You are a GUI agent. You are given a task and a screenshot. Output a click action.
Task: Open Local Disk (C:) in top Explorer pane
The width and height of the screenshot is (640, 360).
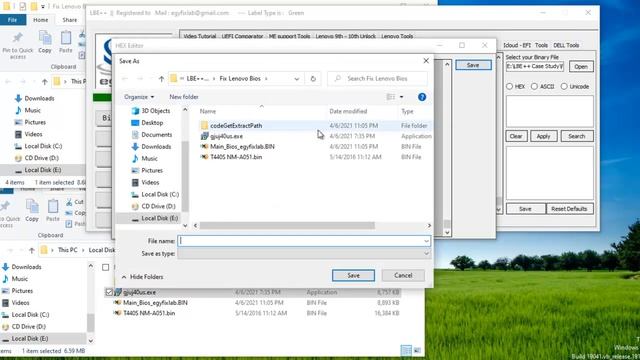tap(38, 146)
